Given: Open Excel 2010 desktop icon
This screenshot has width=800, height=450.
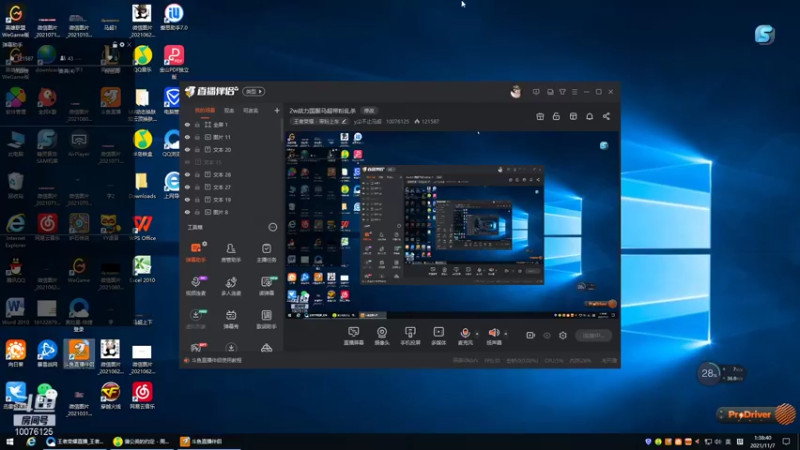Looking at the screenshot, I should click(142, 269).
